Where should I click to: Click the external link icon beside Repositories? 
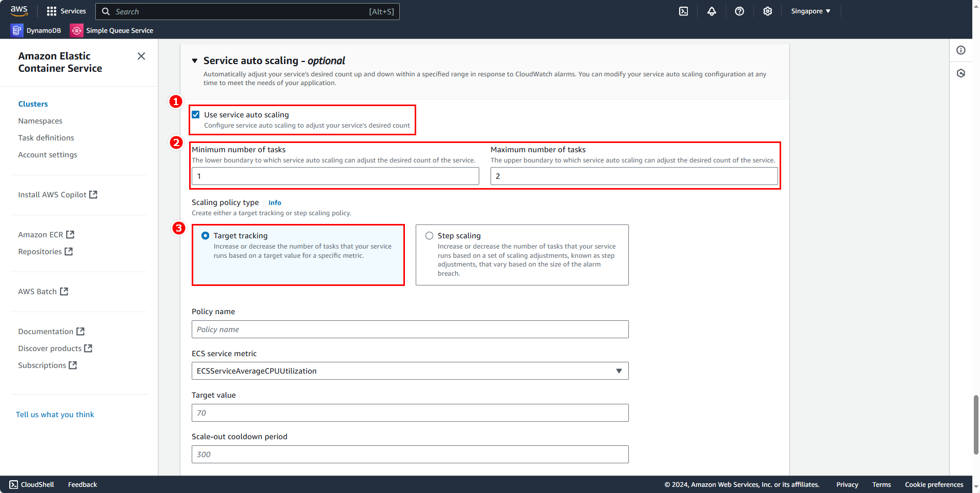coord(69,252)
